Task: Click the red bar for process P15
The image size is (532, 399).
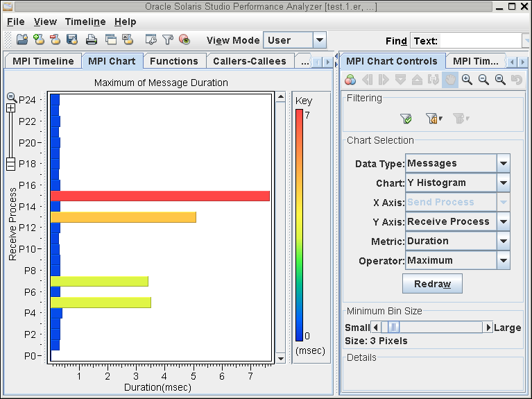Action: 160,196
